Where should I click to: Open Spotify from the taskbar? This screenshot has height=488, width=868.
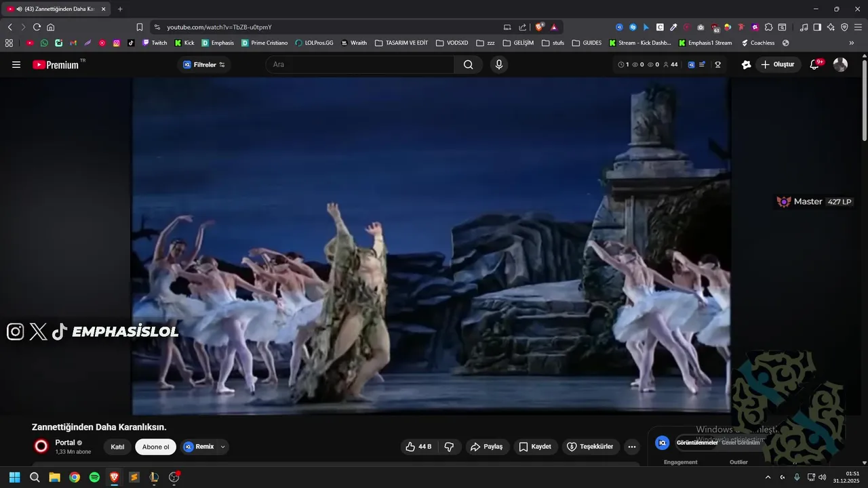(x=94, y=477)
